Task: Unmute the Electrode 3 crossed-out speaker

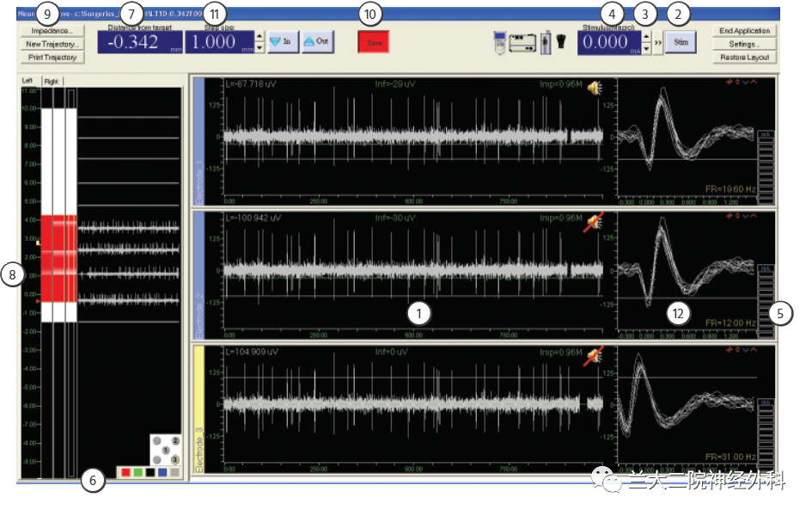Action: coord(594,356)
